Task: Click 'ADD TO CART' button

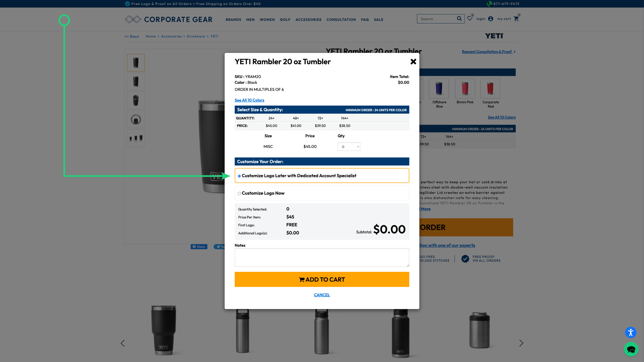Action: 322,279
